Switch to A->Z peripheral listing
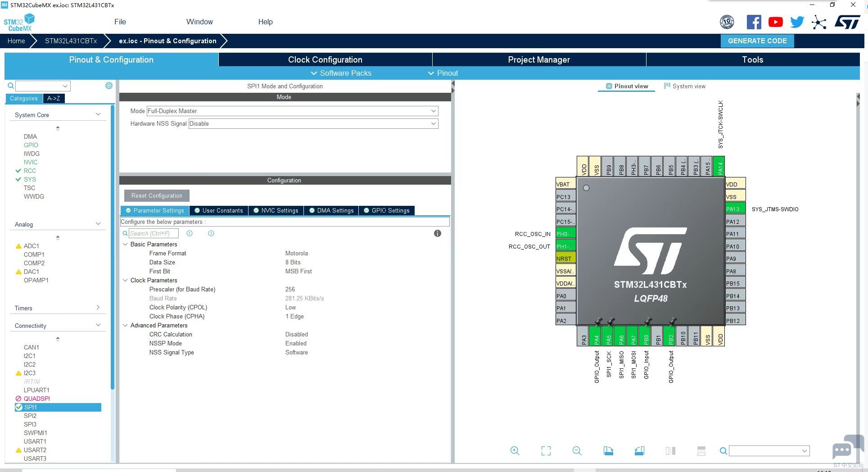The height and width of the screenshot is (472, 868). coord(54,98)
